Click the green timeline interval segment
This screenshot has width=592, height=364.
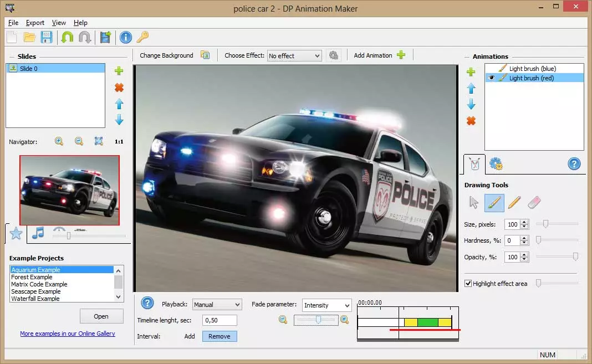(427, 322)
